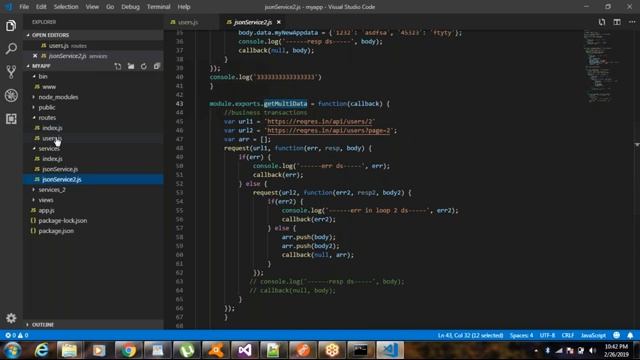Change language mode JavaScript
The height and width of the screenshot is (360, 640).
tap(593, 335)
